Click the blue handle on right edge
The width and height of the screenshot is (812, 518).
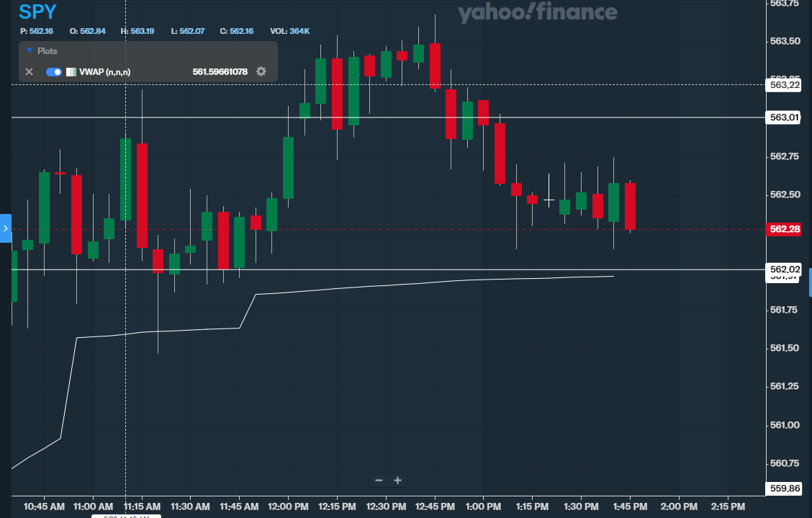click(810, 282)
